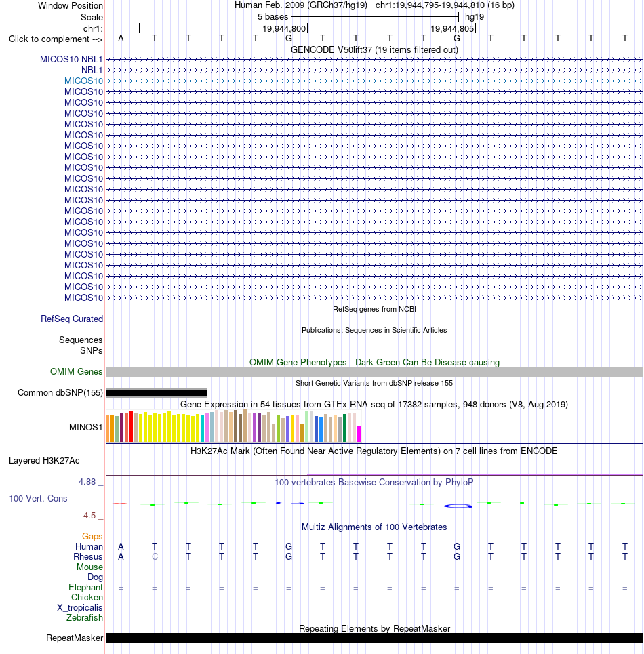Click the chr1:19,944,795-19,944,810 (16 bp) text

click(445, 5)
